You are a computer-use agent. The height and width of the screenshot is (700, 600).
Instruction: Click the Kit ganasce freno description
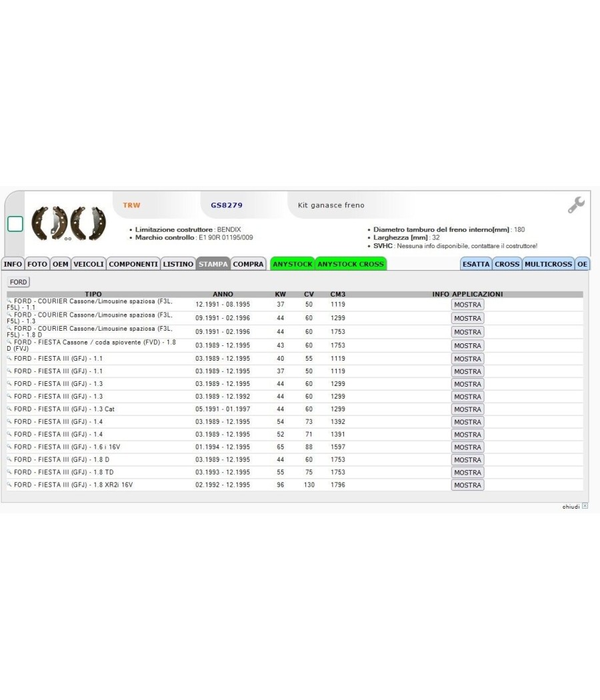[x=331, y=205]
